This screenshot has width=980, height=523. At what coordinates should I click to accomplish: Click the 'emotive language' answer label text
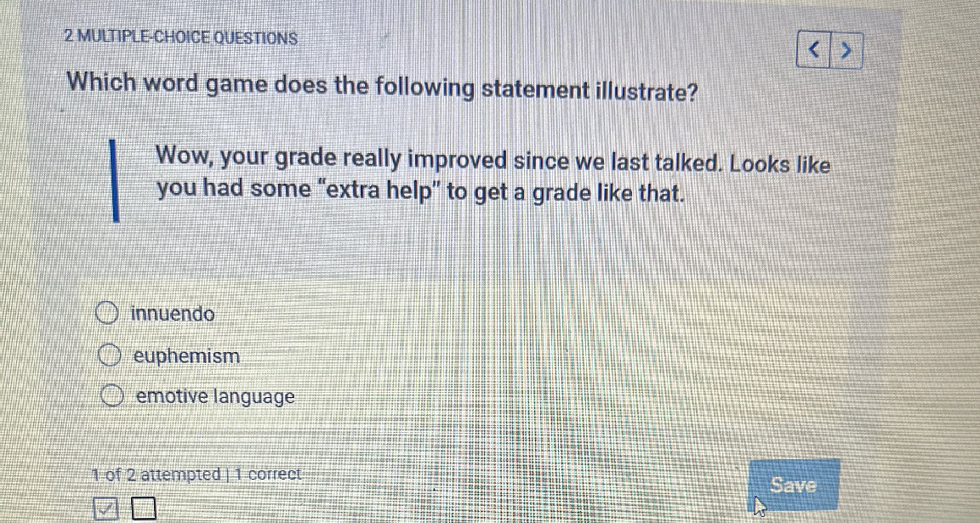point(215,396)
